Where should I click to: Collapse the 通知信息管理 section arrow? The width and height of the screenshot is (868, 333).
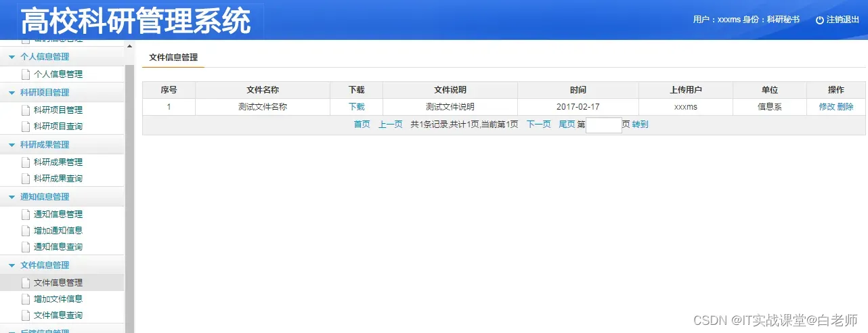pos(12,198)
